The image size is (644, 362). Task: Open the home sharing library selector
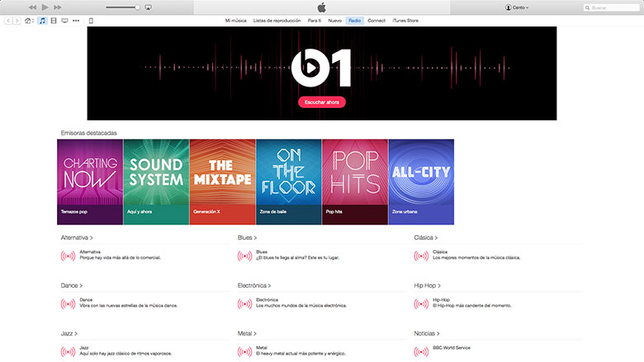pos(29,21)
